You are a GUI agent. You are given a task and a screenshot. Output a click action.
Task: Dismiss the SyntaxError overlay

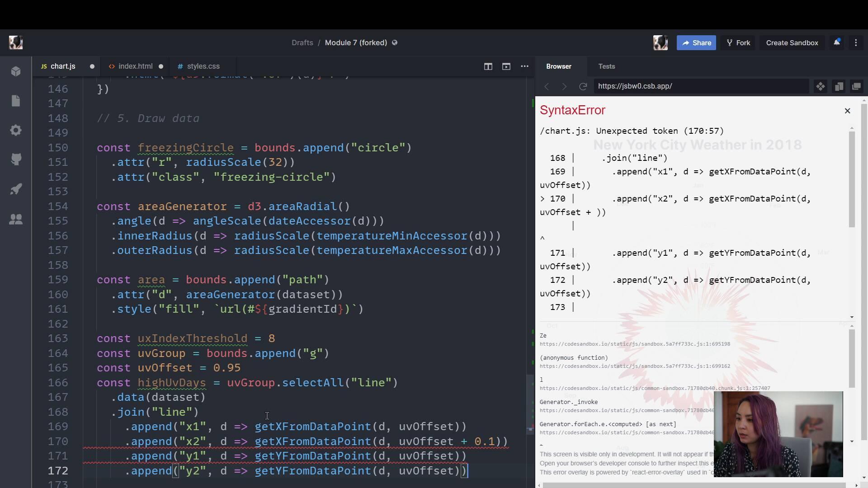click(848, 111)
